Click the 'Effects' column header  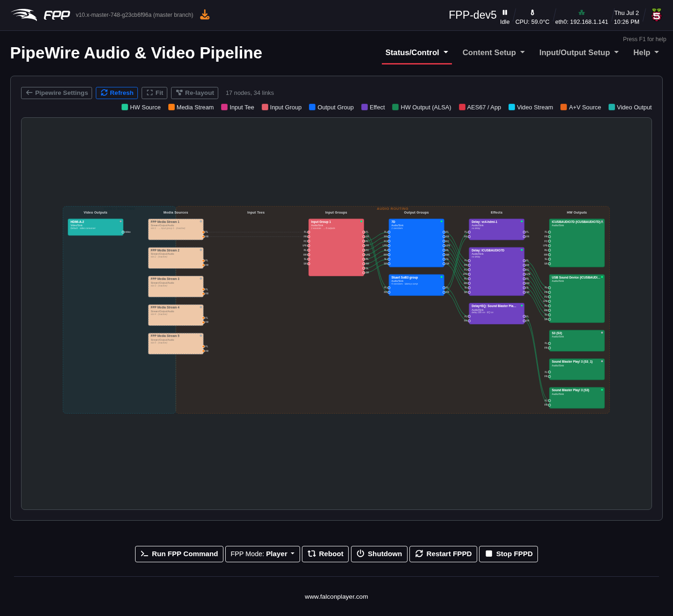tap(496, 213)
